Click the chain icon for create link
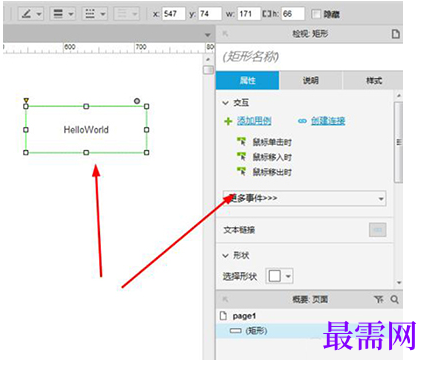This screenshot has width=435, height=367. 302,121
